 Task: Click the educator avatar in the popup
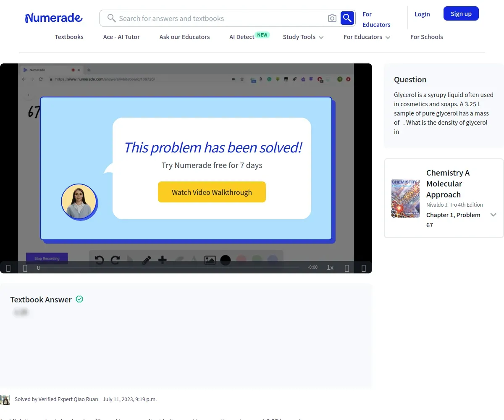click(x=79, y=202)
